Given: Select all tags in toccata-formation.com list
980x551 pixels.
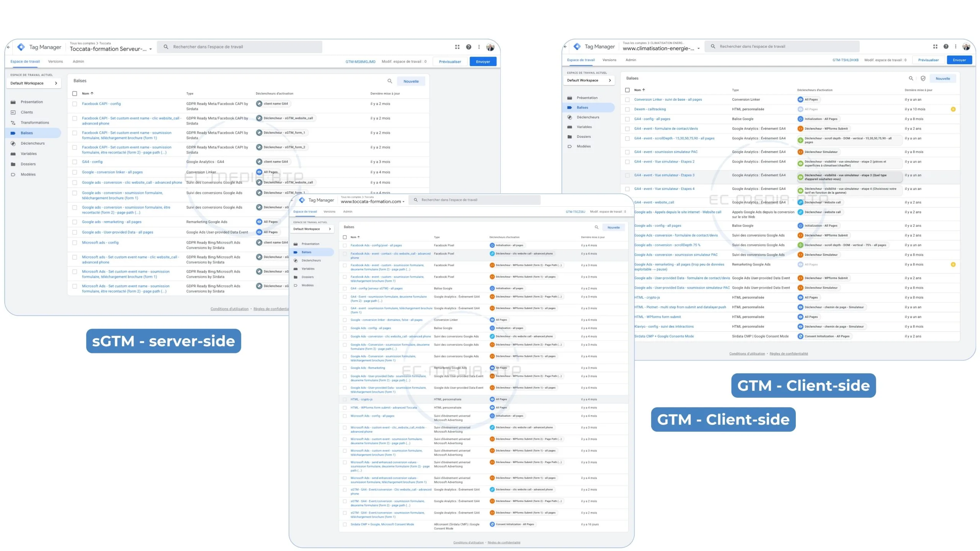Looking at the screenshot, I should pos(345,237).
